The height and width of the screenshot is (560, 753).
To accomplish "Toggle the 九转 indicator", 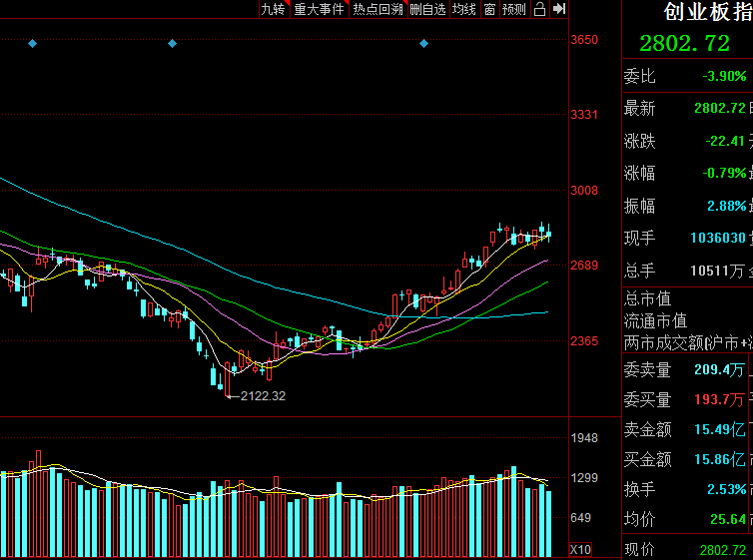I will pyautogui.click(x=273, y=9).
